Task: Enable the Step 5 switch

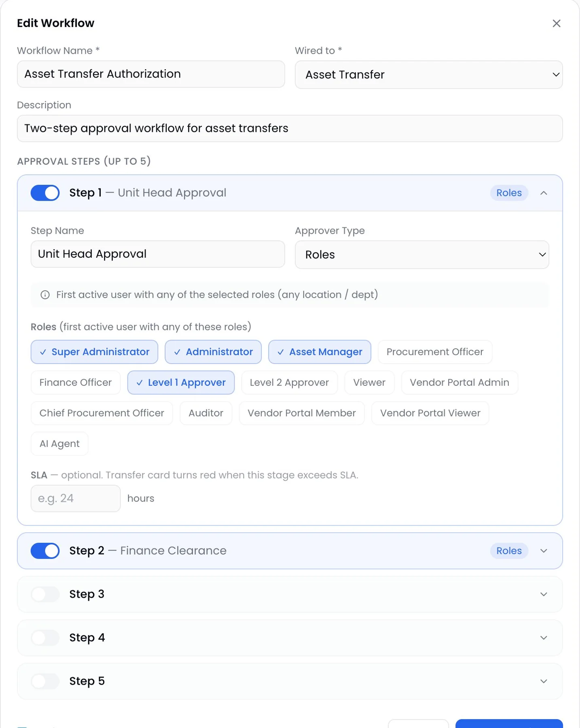Action: 45,681
